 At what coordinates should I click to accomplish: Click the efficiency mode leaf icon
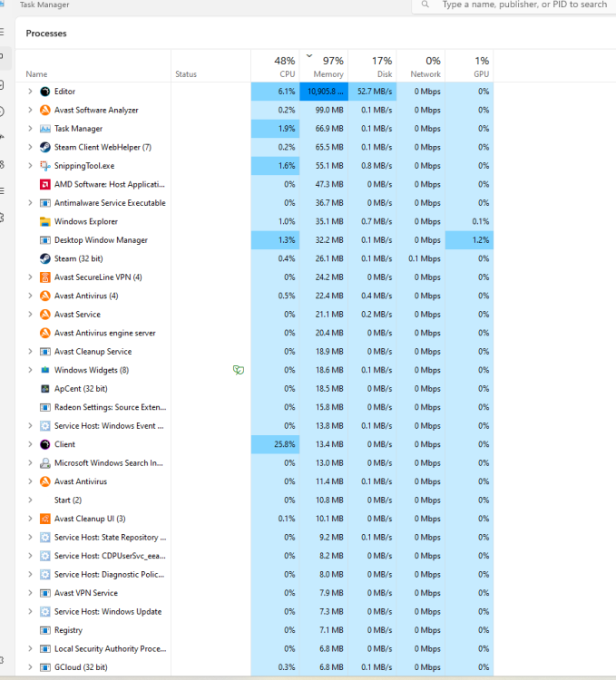(239, 370)
